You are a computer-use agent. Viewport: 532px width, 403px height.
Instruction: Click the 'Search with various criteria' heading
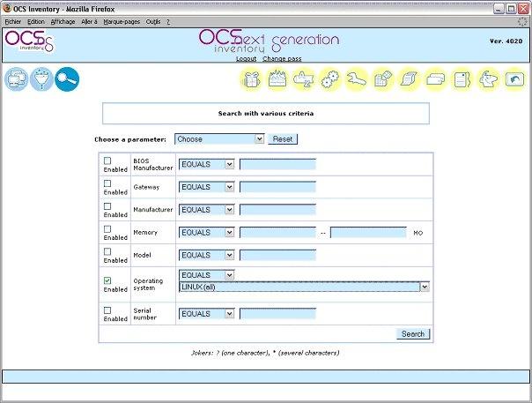coord(266,114)
